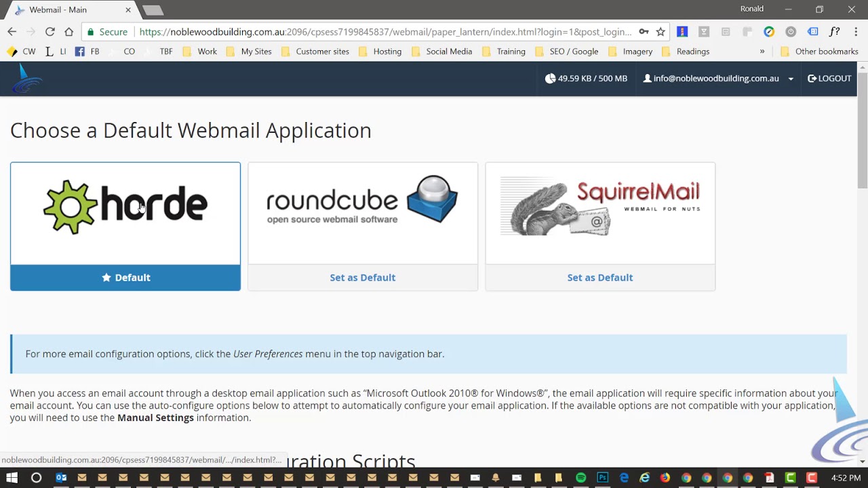Screen dimensions: 868x488
Task: Open Chrome's three-dot menu
Action: point(856,32)
